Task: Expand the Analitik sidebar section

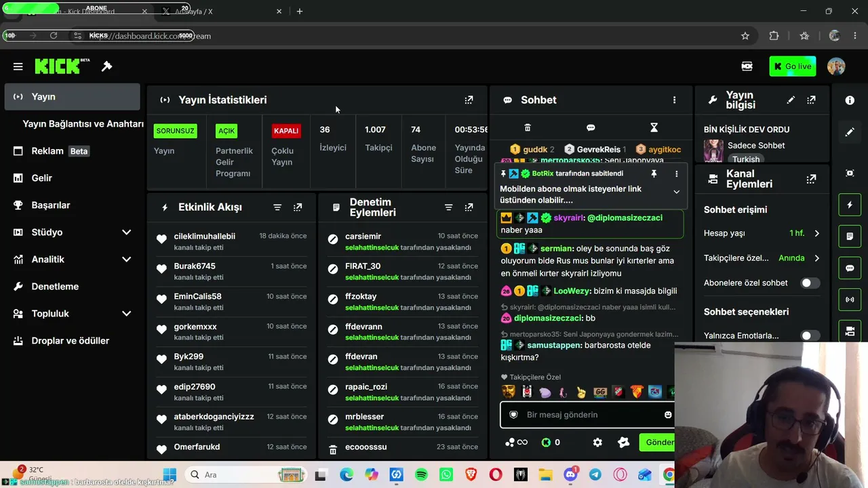Action: [126, 260]
